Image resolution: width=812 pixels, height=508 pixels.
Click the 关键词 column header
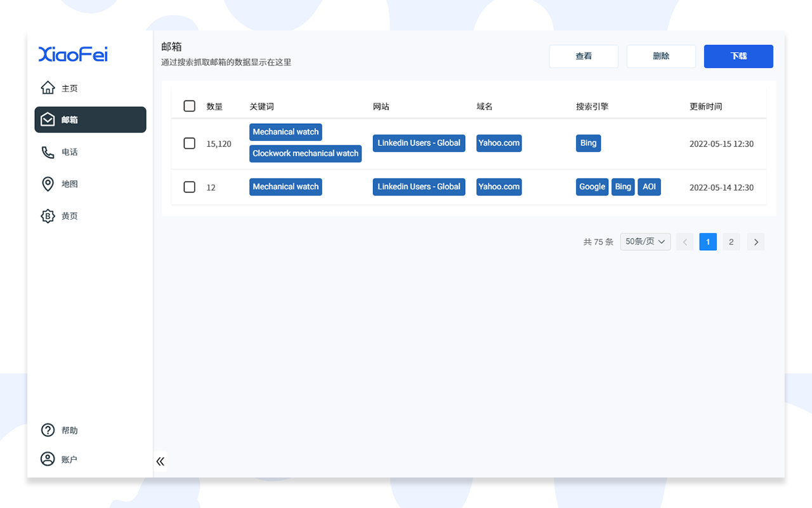coord(261,107)
